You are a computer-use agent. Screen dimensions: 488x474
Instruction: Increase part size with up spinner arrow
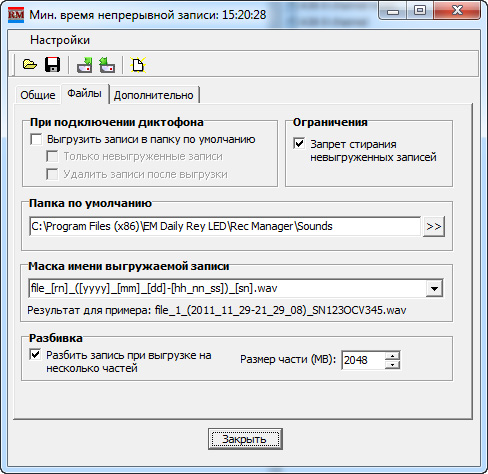[392, 356]
